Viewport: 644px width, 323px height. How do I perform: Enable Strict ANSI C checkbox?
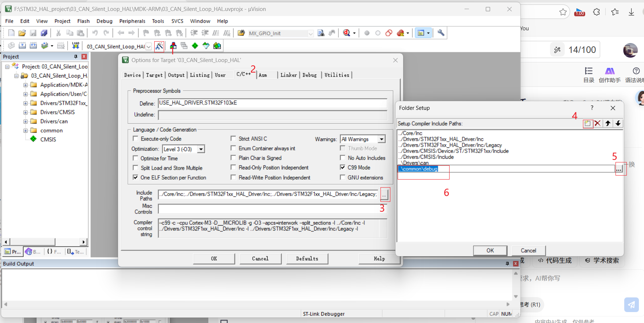(x=233, y=139)
